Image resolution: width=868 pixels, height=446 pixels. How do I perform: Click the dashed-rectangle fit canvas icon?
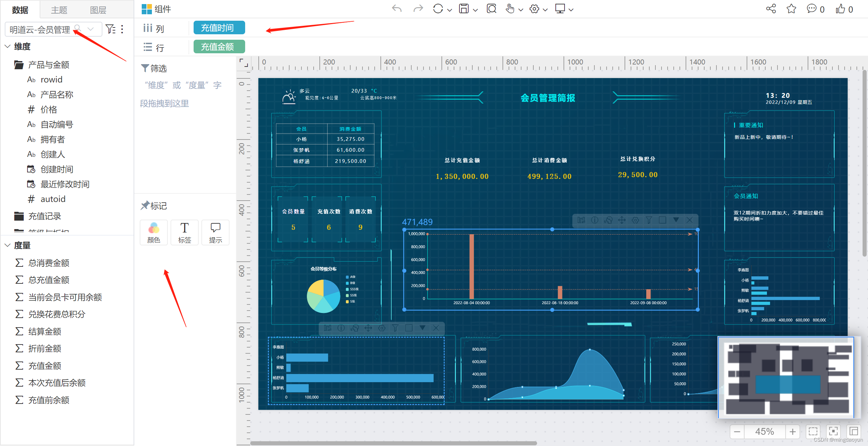coord(813,431)
